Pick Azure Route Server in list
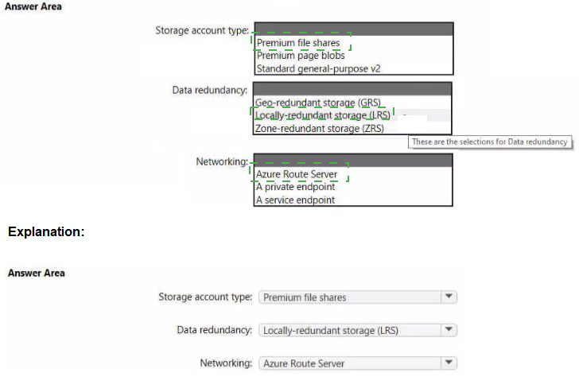Image resolution: width=579 pixels, height=392 pixels. click(x=297, y=174)
